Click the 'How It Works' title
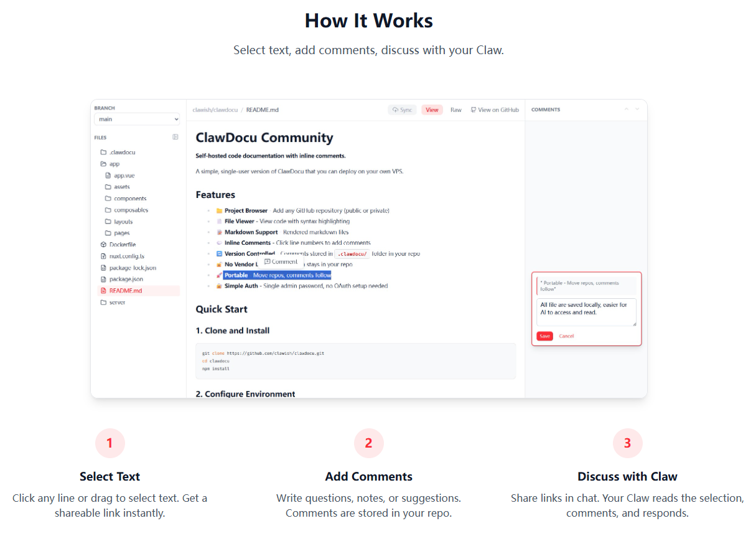The width and height of the screenshot is (756, 536). click(369, 21)
